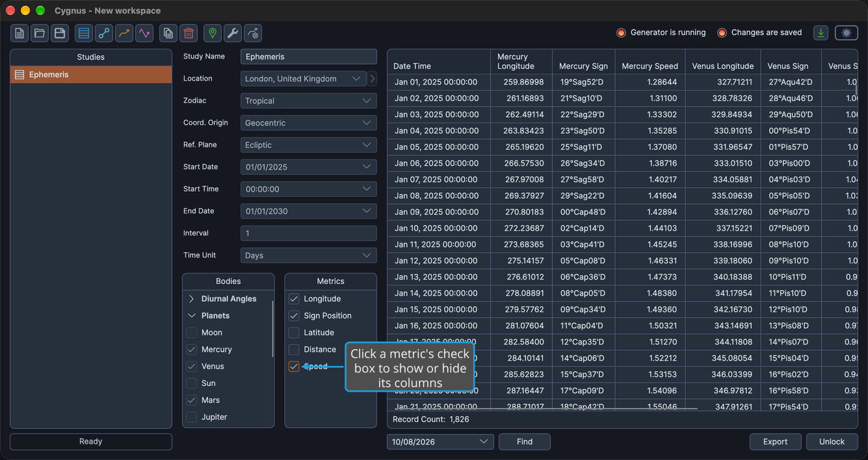Open the Coord. Origin Geocentric dropdown
868x460 pixels.
click(x=309, y=123)
